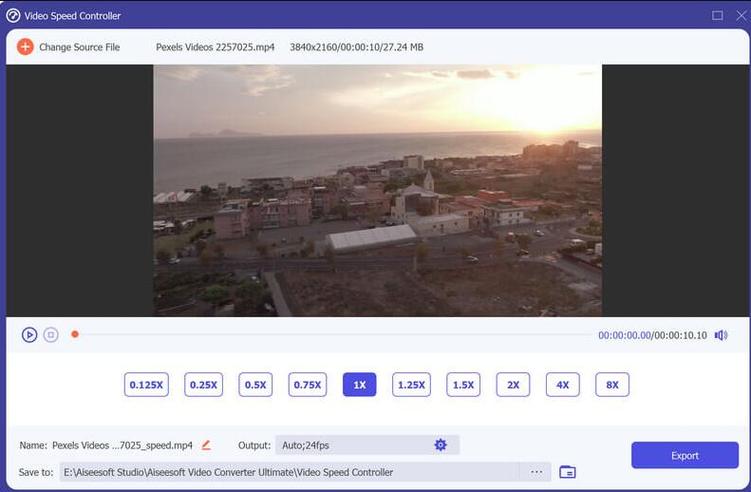Select 0.5X speed
Screen dimensions: 751x492
coord(255,385)
